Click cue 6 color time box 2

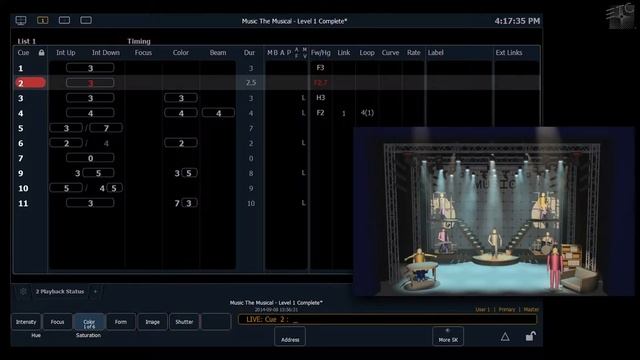(181, 143)
